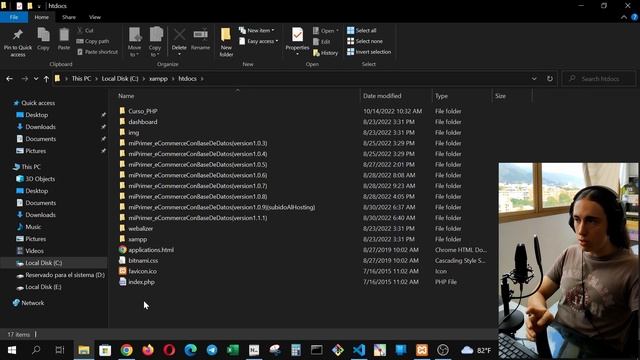This screenshot has height=360, width=640.
Task: Click the Edit ribbon button
Action: click(322, 42)
